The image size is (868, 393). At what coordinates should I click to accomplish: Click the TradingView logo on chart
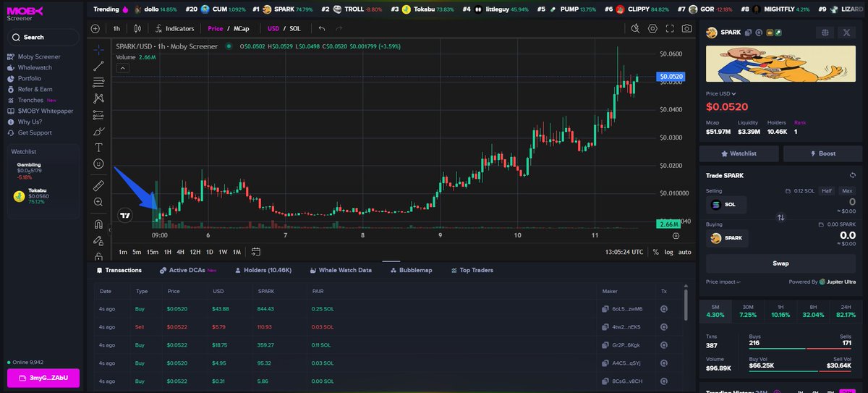126,215
